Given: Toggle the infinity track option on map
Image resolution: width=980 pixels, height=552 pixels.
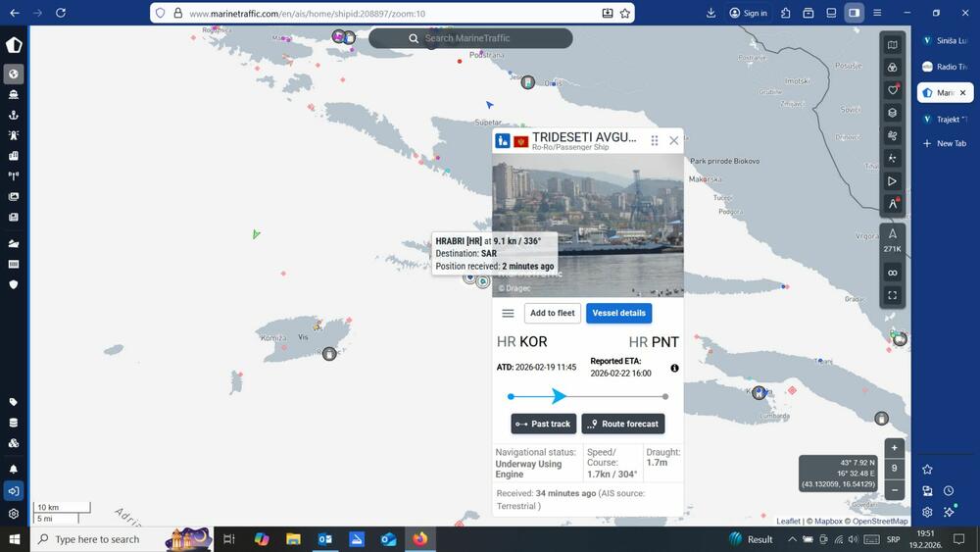Looking at the screenshot, I should click(892, 273).
